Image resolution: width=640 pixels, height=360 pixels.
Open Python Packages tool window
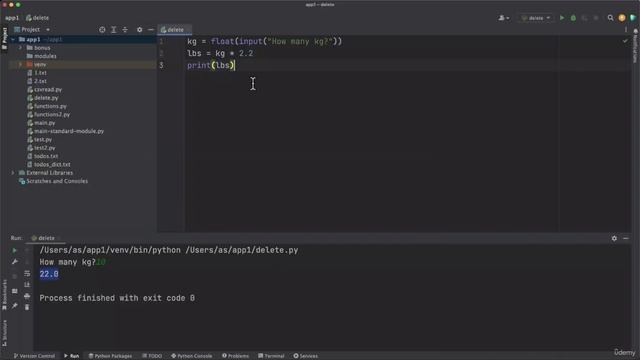(x=110, y=356)
